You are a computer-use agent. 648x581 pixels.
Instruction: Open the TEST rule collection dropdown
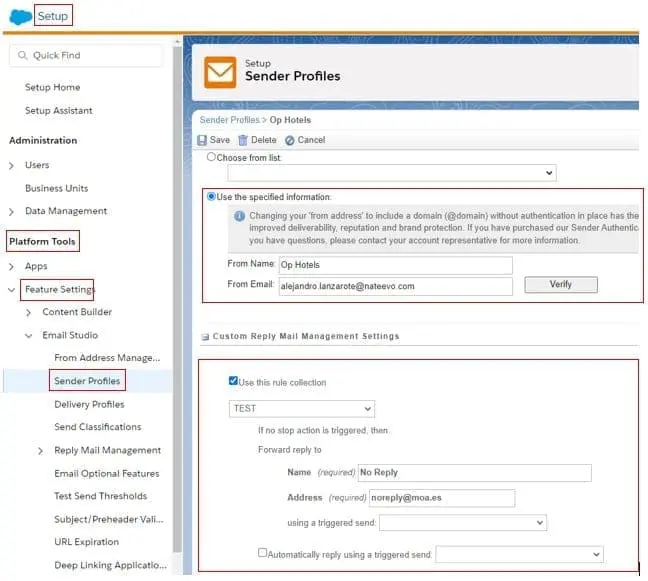pos(302,409)
